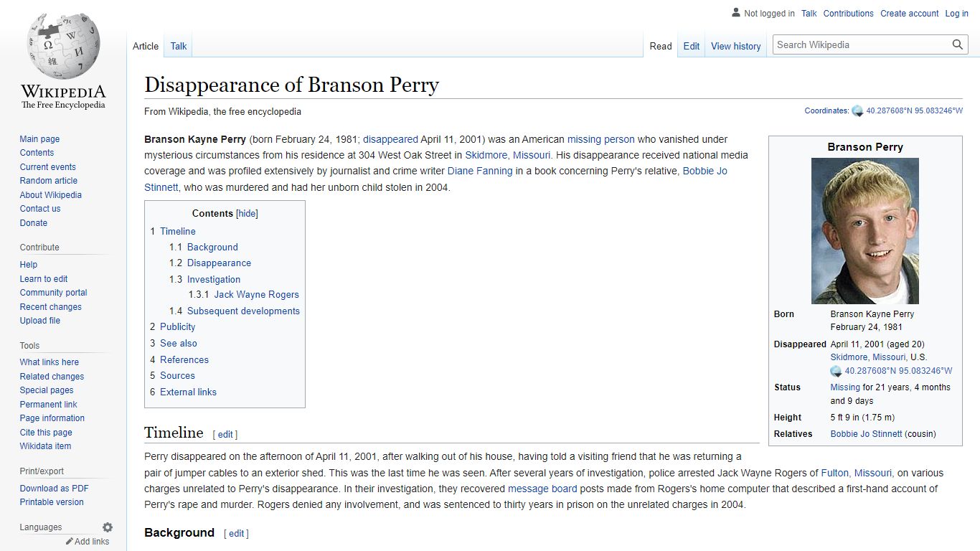Hide the Contents table
Image resolution: width=980 pixels, height=551 pixels.
tap(247, 214)
